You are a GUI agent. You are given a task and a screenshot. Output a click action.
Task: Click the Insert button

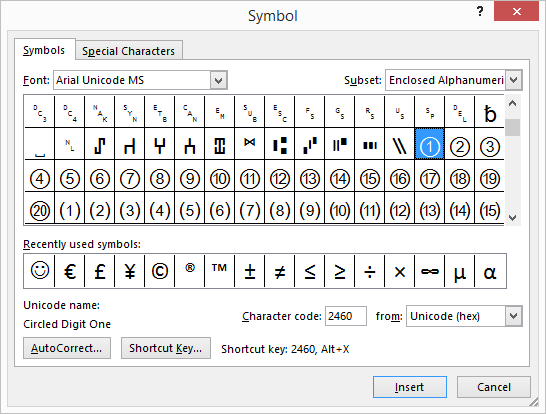point(410,387)
